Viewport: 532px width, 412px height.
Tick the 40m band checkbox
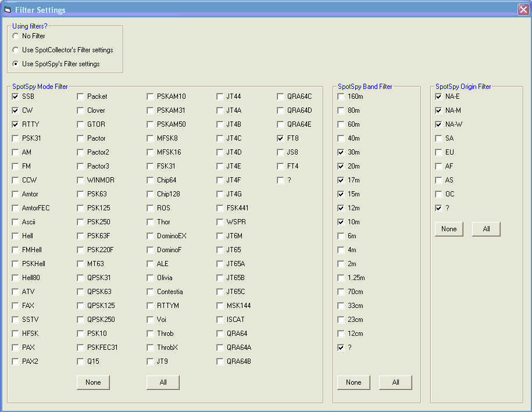tap(341, 138)
